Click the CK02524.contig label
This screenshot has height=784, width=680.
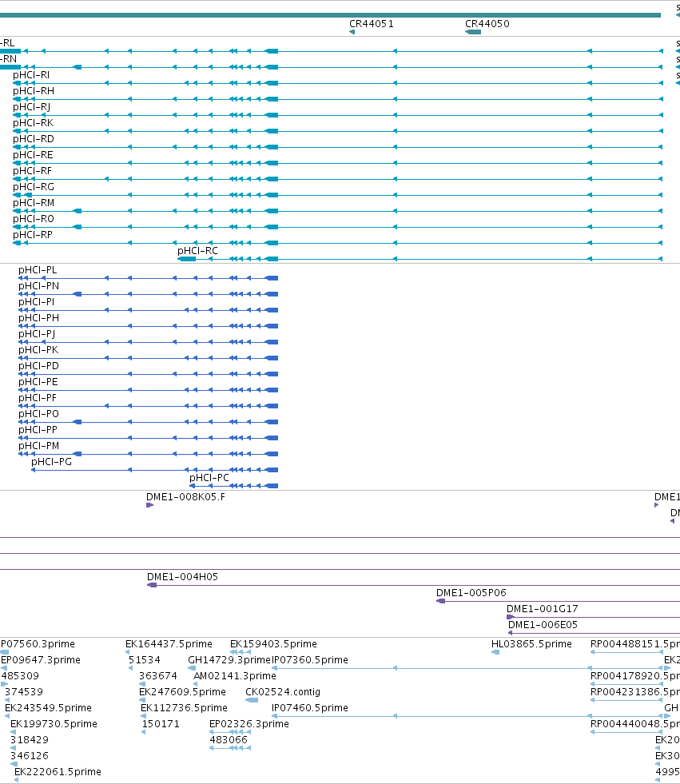coord(283,692)
